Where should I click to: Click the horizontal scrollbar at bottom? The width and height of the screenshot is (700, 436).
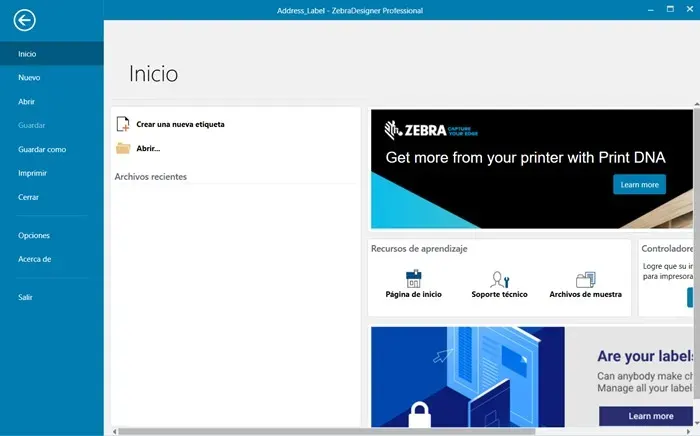pos(326,432)
